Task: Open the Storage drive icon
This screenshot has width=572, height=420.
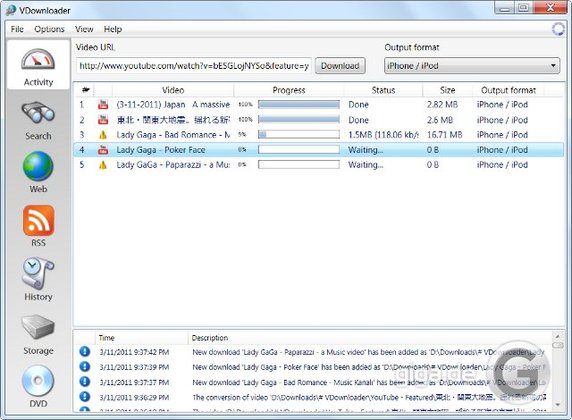Action: coord(38,327)
